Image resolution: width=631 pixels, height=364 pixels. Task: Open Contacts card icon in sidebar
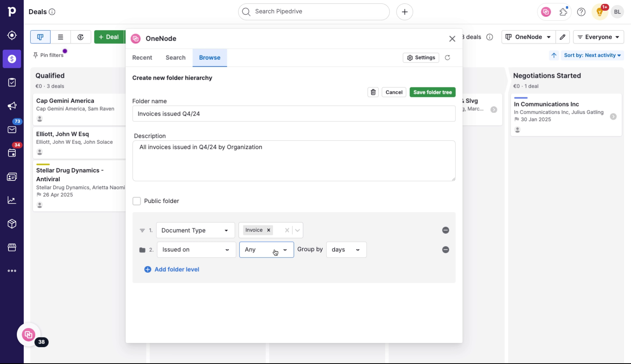point(12,177)
